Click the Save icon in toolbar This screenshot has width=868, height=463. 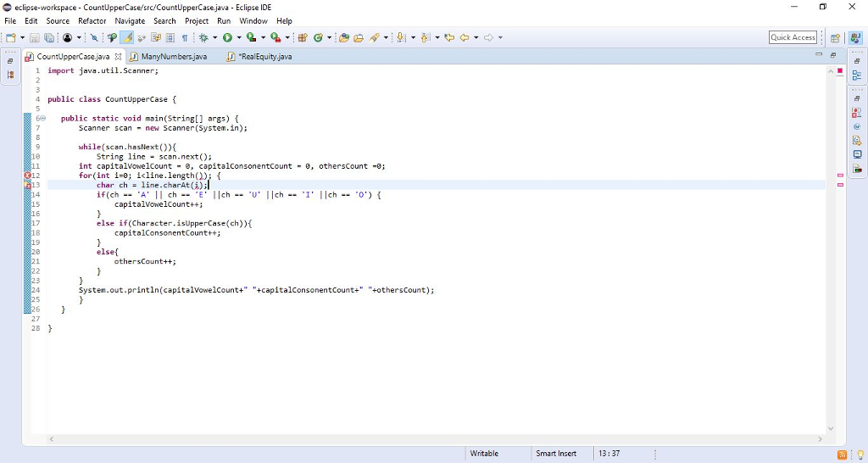pos(34,37)
